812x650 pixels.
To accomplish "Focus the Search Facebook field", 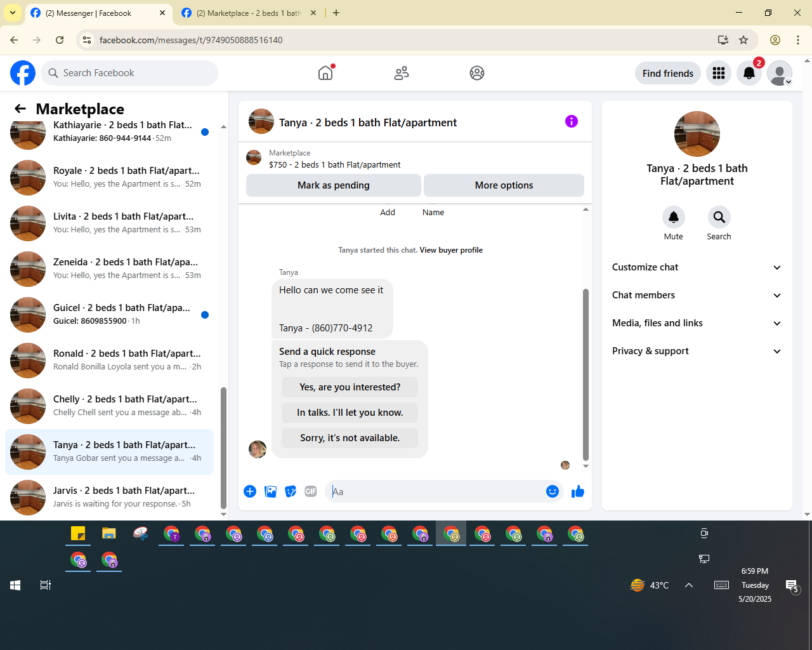I will point(129,73).
